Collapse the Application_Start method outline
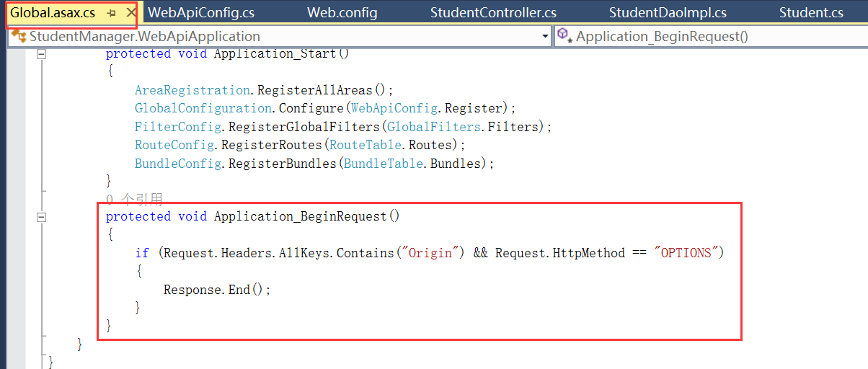Image resolution: width=868 pixels, height=369 pixels. point(41,53)
